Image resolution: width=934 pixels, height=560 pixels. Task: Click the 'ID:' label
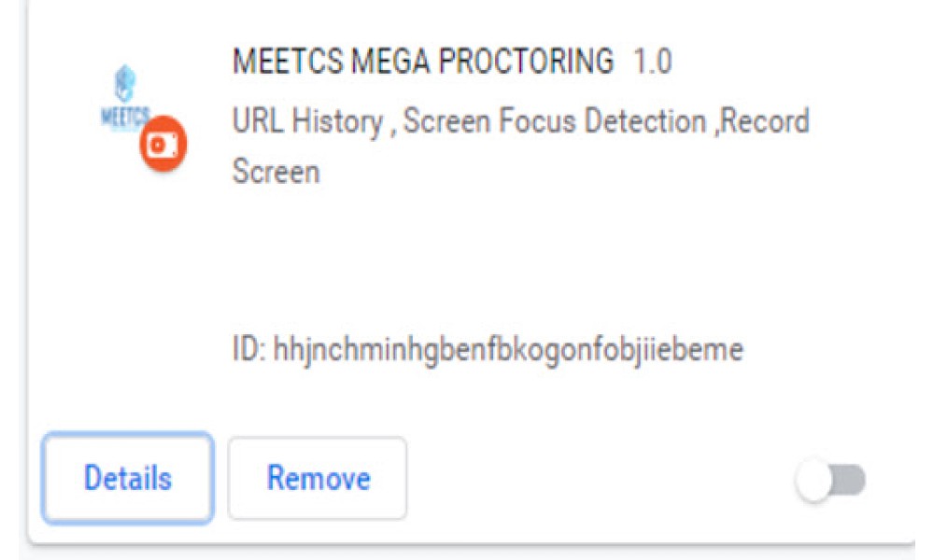click(x=249, y=349)
